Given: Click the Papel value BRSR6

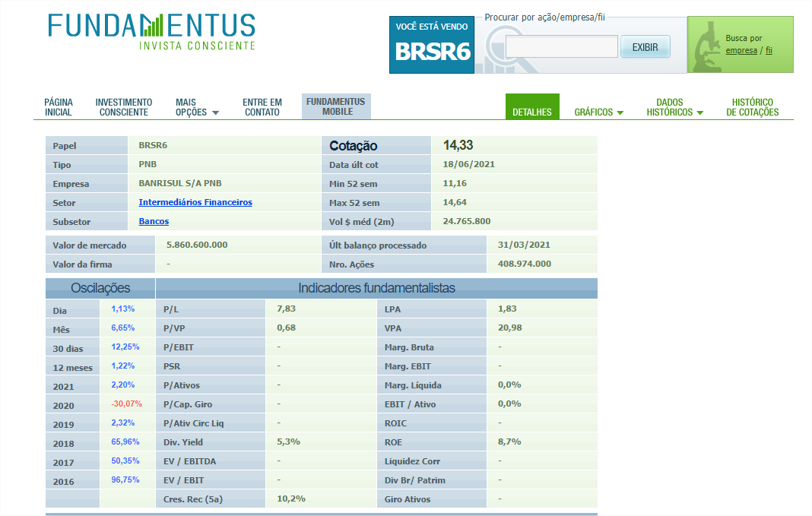Looking at the screenshot, I should point(153,145).
